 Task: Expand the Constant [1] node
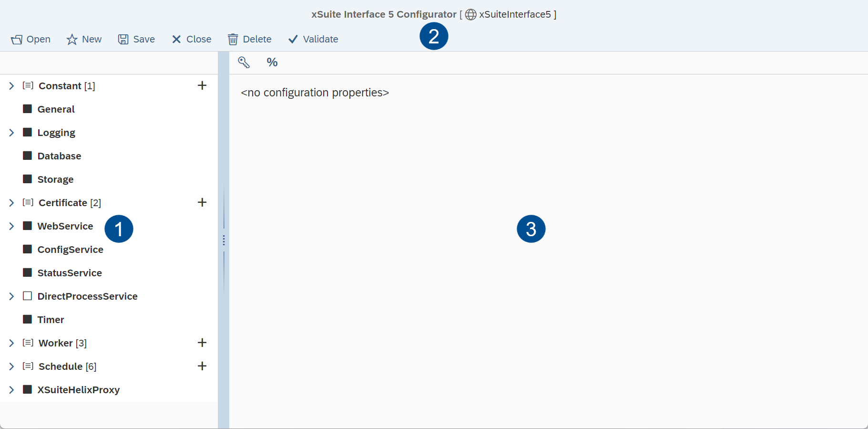coord(11,86)
